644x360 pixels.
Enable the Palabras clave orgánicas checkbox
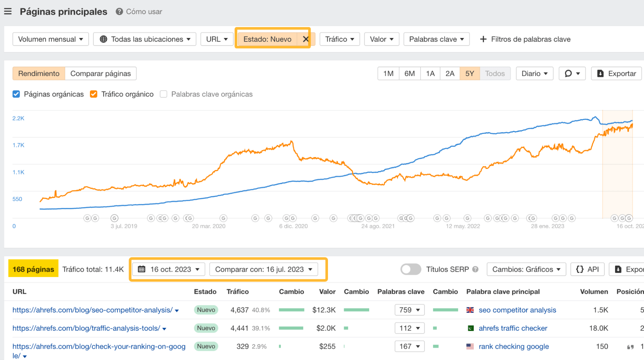[x=163, y=94]
